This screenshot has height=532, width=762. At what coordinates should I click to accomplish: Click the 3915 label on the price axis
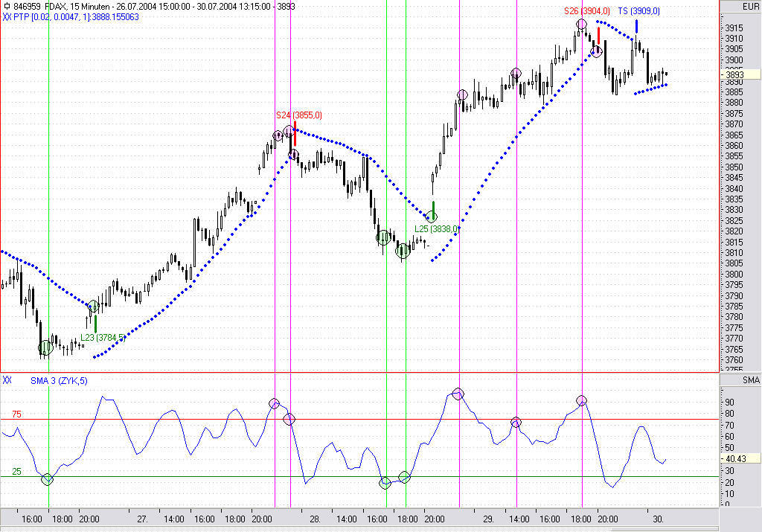pyautogui.click(x=734, y=28)
